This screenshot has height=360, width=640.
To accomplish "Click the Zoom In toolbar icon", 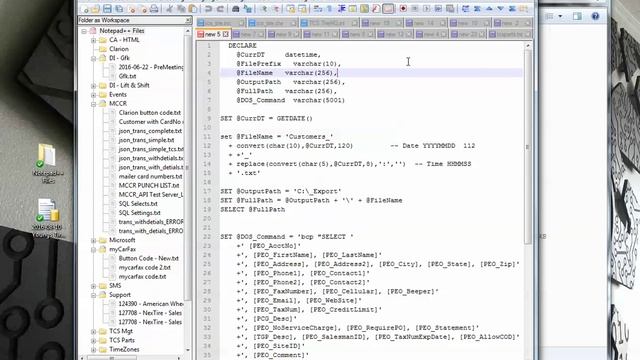I will pos(264,9).
